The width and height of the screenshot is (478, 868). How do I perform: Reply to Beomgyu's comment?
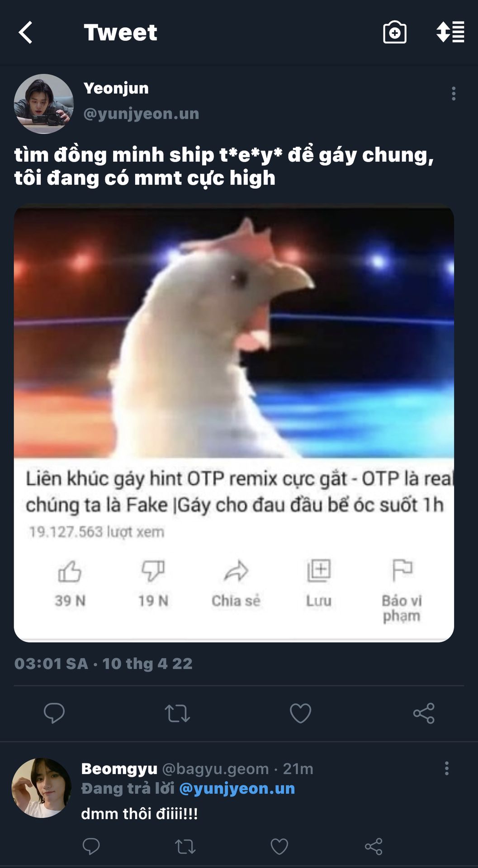(x=91, y=846)
